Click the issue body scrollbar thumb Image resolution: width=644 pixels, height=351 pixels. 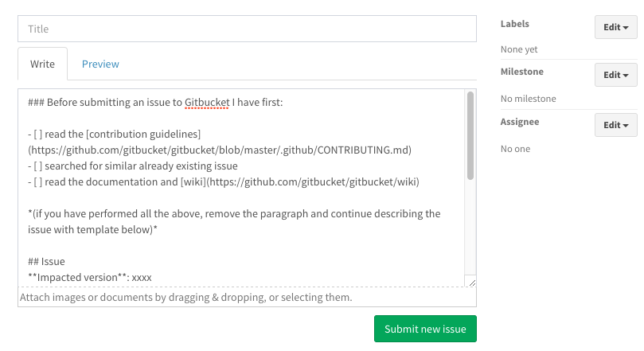click(470, 135)
